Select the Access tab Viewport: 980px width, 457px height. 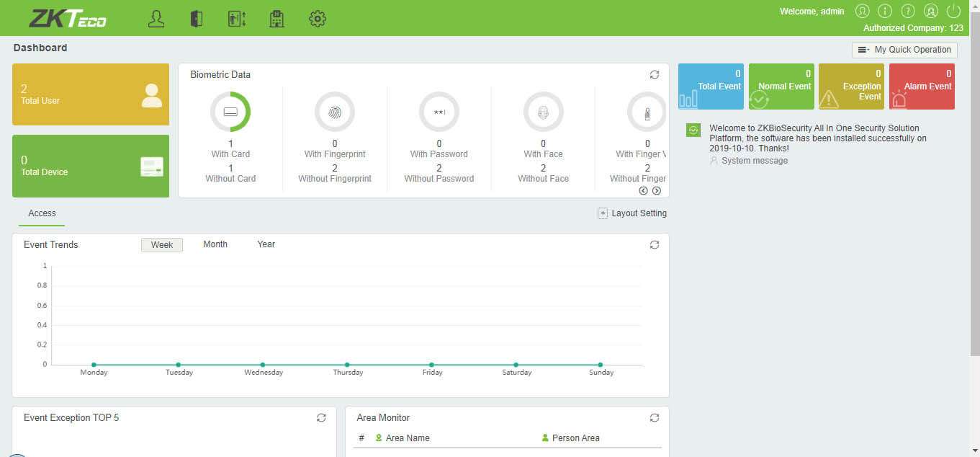[42, 213]
